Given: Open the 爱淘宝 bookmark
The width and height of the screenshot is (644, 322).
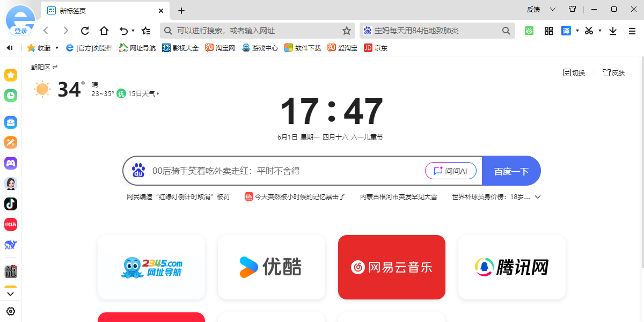Looking at the screenshot, I should pos(342,48).
